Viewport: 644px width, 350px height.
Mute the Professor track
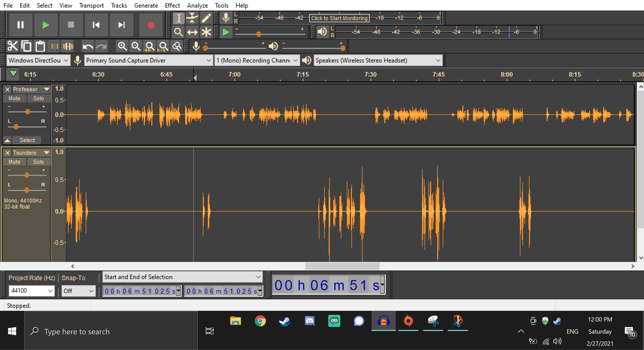14,98
